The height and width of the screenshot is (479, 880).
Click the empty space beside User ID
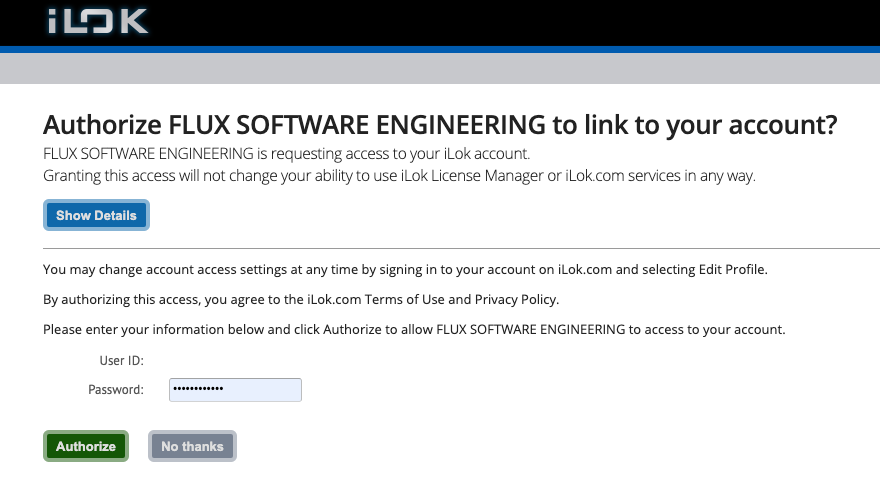tap(235, 361)
